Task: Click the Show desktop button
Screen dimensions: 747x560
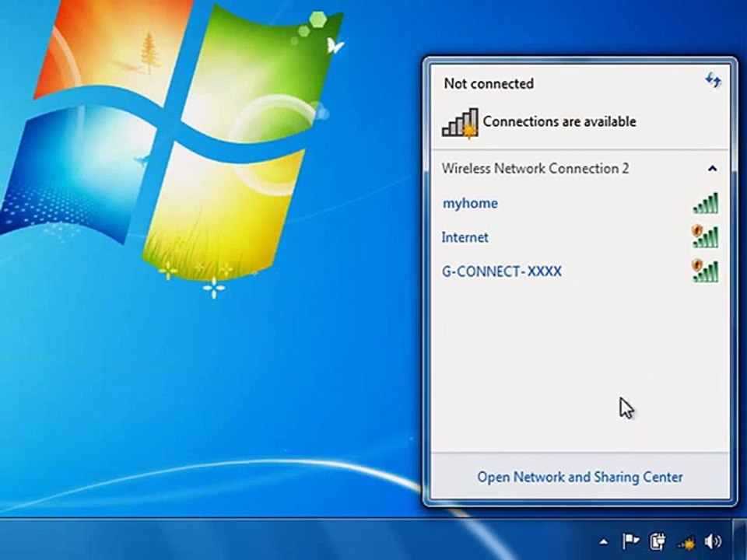Action: pos(740,540)
